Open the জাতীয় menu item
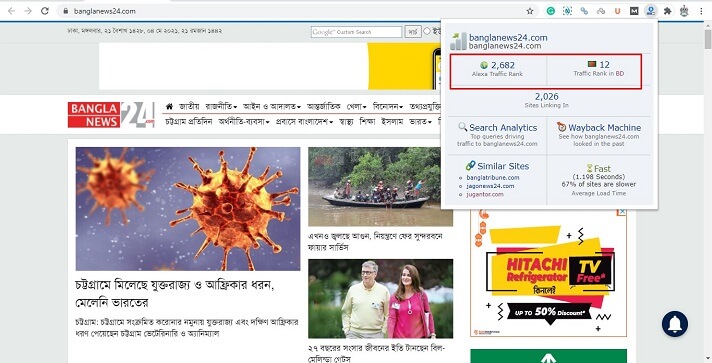Screen dimensions: 712x363 point(189,107)
